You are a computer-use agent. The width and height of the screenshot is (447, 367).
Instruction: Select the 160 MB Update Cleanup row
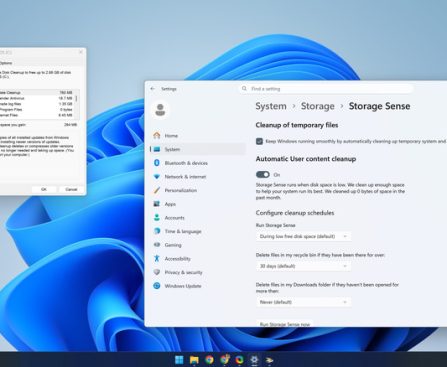pyautogui.click(x=37, y=92)
